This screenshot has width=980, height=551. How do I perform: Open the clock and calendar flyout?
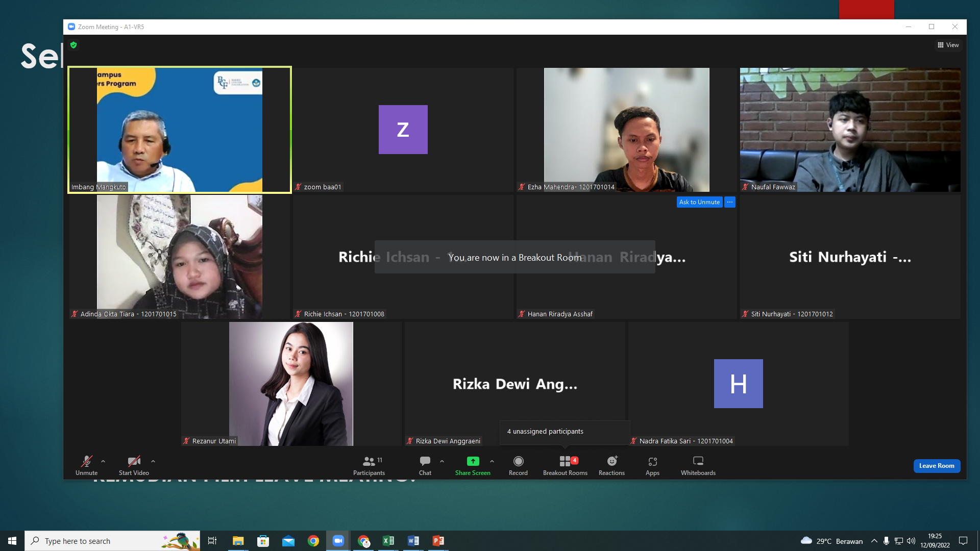click(x=935, y=541)
